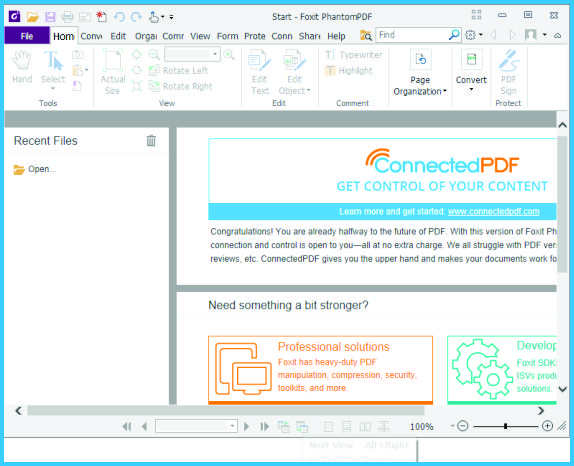
Task: Go to first page arrow icon
Action: tap(127, 426)
